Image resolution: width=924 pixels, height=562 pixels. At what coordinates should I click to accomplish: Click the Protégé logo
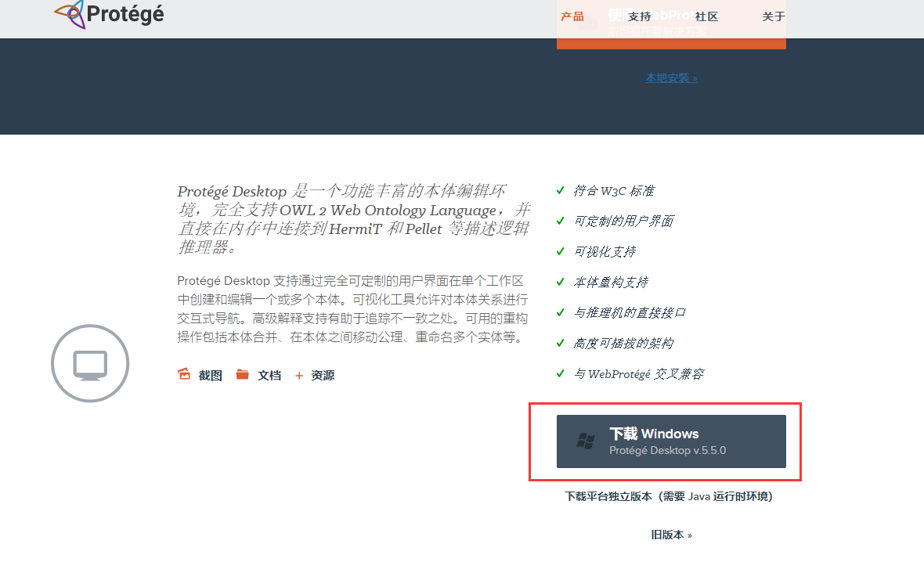[x=109, y=14]
